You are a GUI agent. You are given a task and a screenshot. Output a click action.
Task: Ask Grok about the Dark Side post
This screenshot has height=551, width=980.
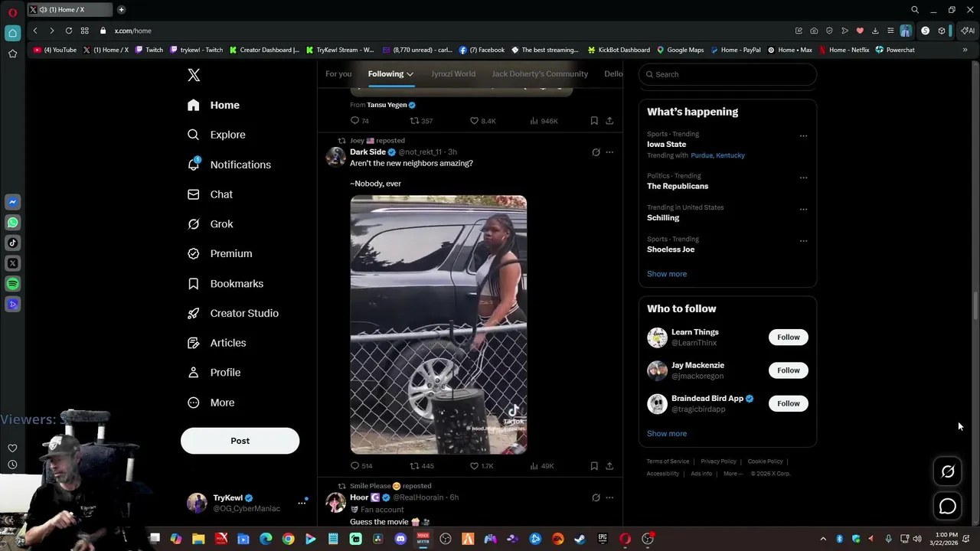(596, 152)
